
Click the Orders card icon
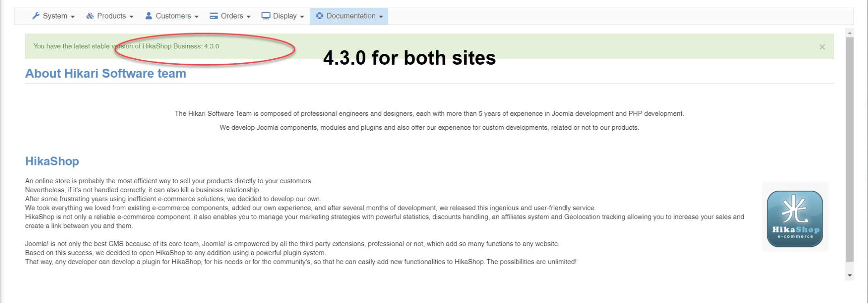[214, 16]
